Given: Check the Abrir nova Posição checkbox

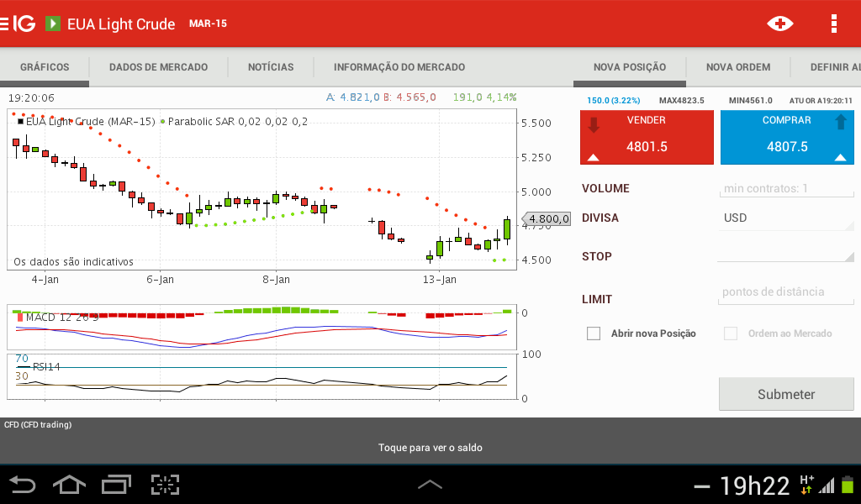Looking at the screenshot, I should tap(594, 333).
